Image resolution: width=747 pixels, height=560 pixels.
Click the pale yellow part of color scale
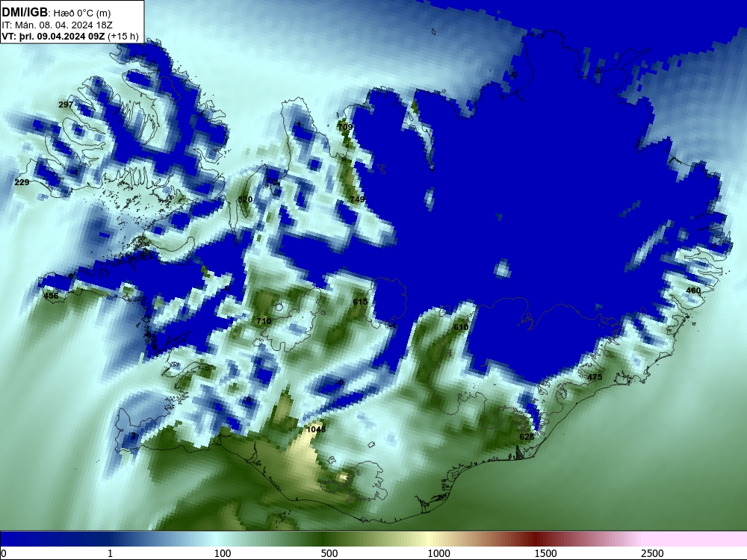point(429,539)
